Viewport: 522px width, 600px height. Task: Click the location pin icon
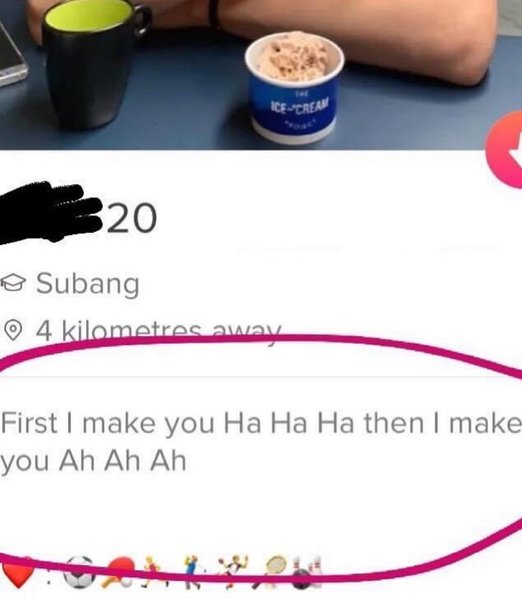[x=14, y=331]
